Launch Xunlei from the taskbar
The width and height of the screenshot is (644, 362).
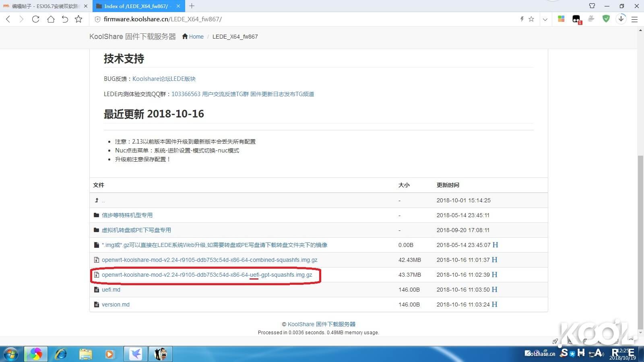[135, 354]
